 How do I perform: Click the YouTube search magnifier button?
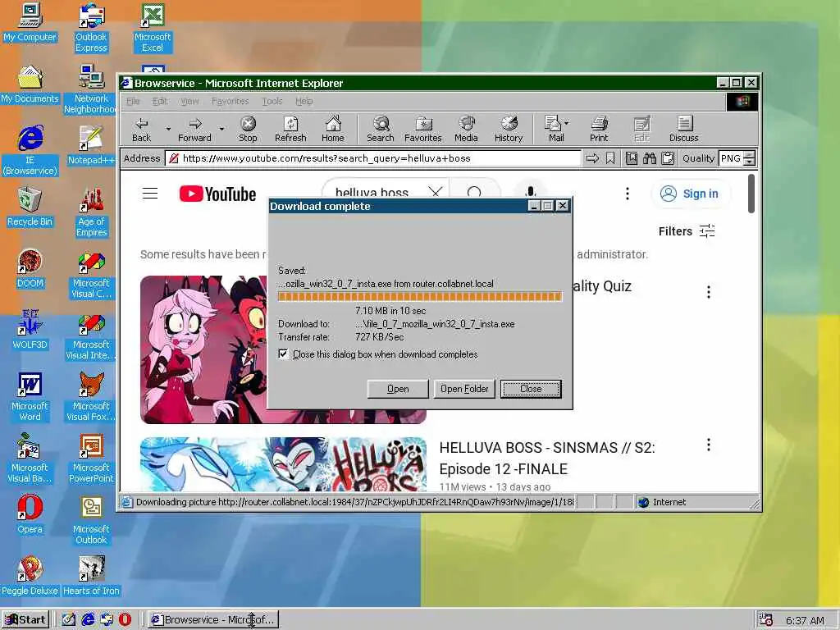pyautogui.click(x=474, y=192)
